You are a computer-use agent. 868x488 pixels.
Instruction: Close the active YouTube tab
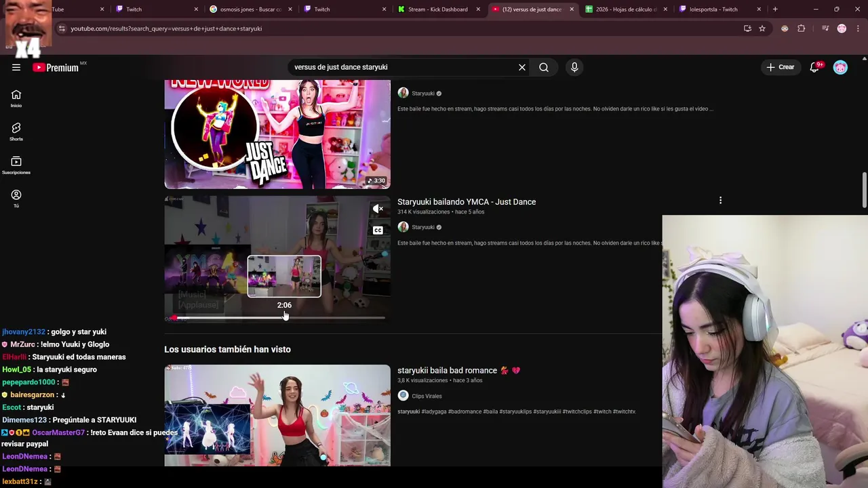[572, 9]
